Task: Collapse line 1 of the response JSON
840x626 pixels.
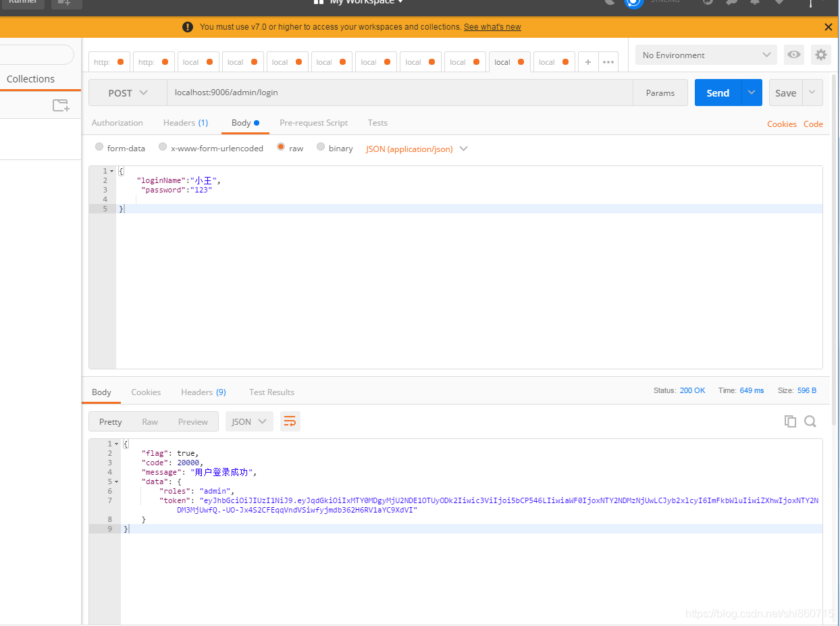Action: (x=117, y=444)
